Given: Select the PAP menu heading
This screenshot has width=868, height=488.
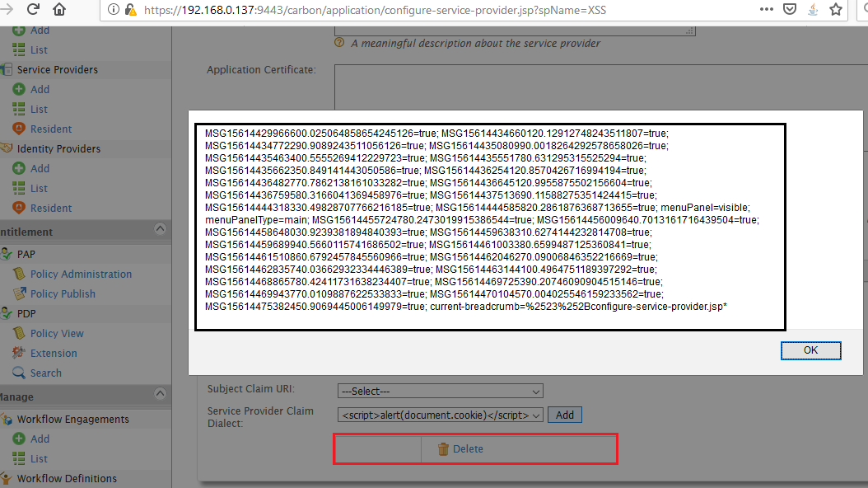Looking at the screenshot, I should coord(26,254).
